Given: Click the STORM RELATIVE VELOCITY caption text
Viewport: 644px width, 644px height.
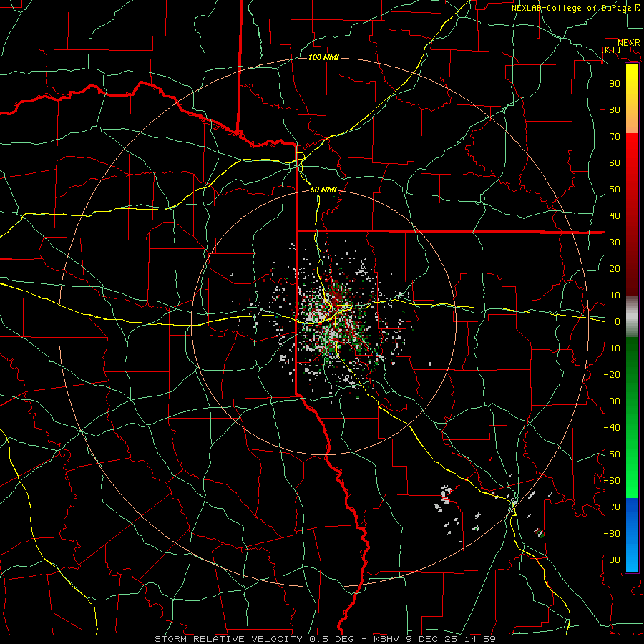Looking at the screenshot, I should pos(228,639).
